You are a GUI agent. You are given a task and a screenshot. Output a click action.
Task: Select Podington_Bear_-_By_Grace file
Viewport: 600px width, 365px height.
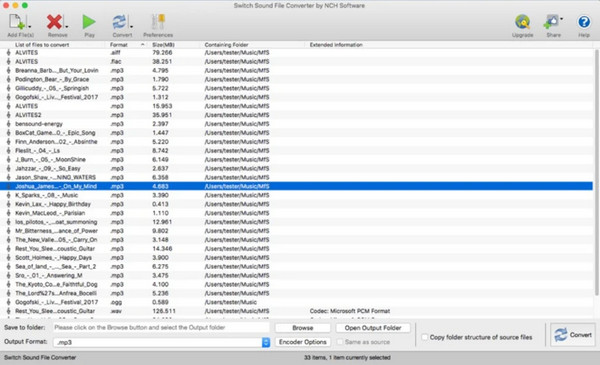[297, 79]
